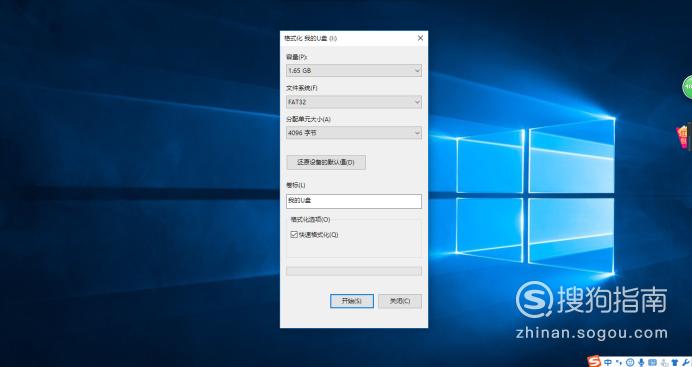This screenshot has height=367, width=692.
Task: Click the punctuation mode icon in Sogou bar
Action: pos(619,363)
